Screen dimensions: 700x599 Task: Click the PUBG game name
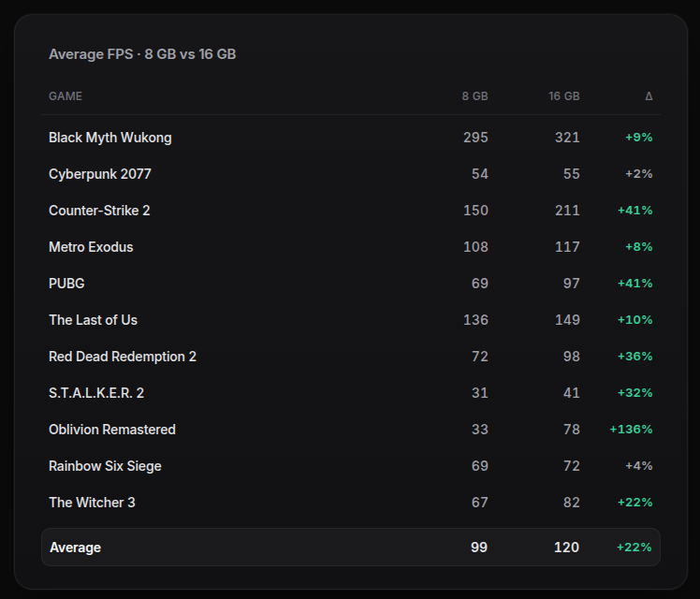[x=66, y=284]
